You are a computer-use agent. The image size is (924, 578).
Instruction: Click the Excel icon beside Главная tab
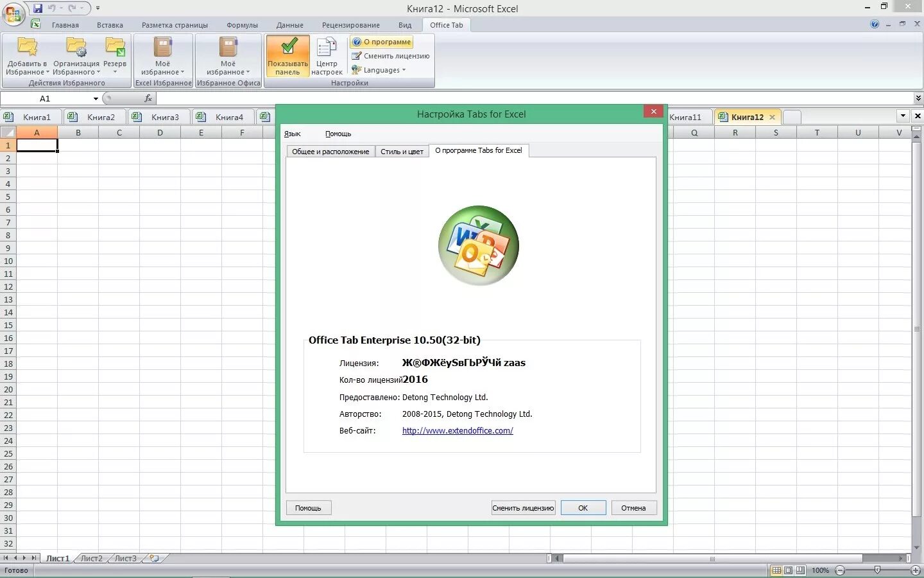[x=36, y=24]
